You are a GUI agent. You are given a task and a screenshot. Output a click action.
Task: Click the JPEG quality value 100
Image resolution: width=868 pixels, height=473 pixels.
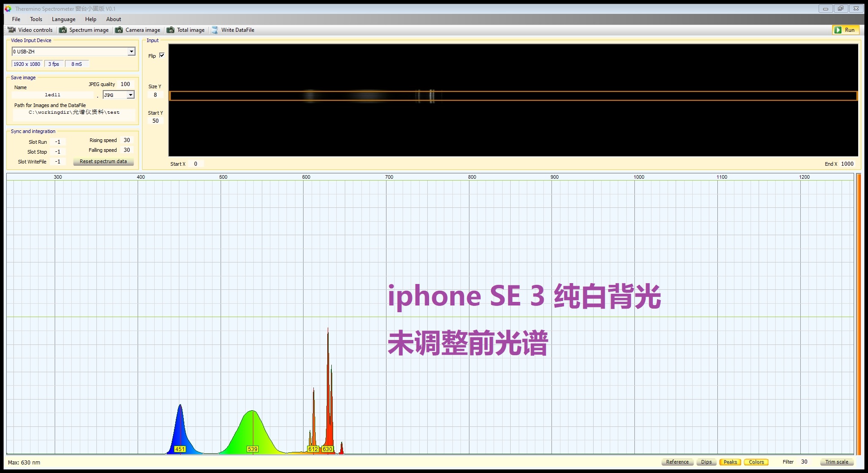point(126,84)
